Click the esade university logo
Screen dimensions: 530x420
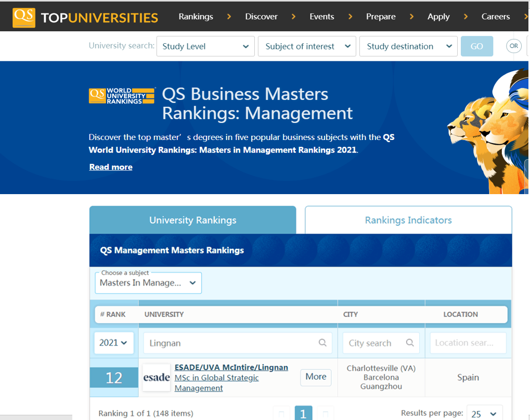pyautogui.click(x=157, y=377)
